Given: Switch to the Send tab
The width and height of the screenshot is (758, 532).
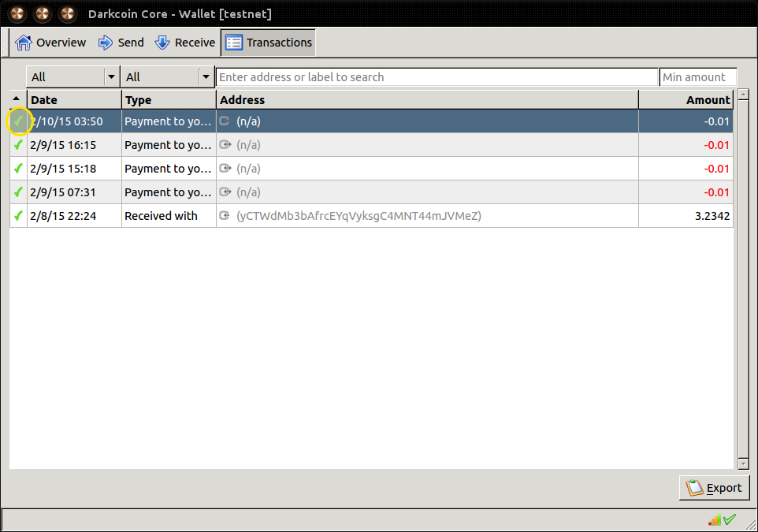Looking at the screenshot, I should pos(121,43).
